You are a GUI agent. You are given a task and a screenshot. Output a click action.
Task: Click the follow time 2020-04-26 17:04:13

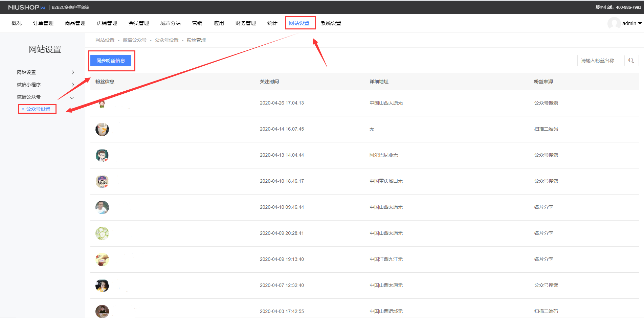[x=282, y=103]
